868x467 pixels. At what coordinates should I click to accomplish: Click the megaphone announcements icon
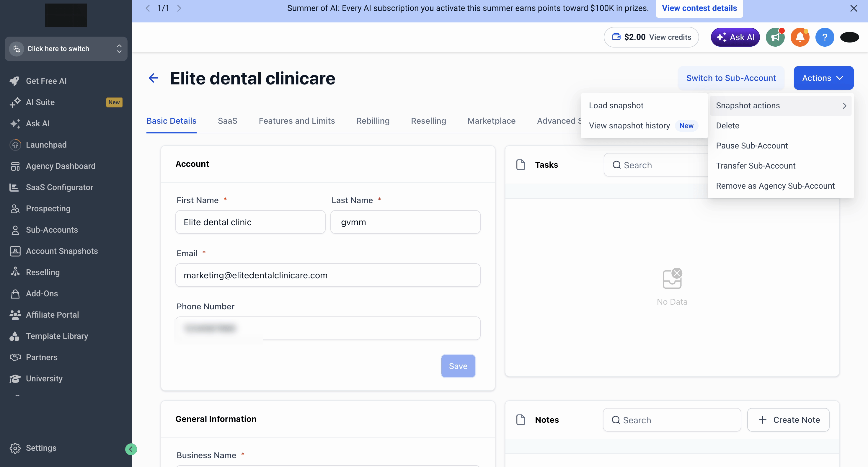click(x=775, y=37)
